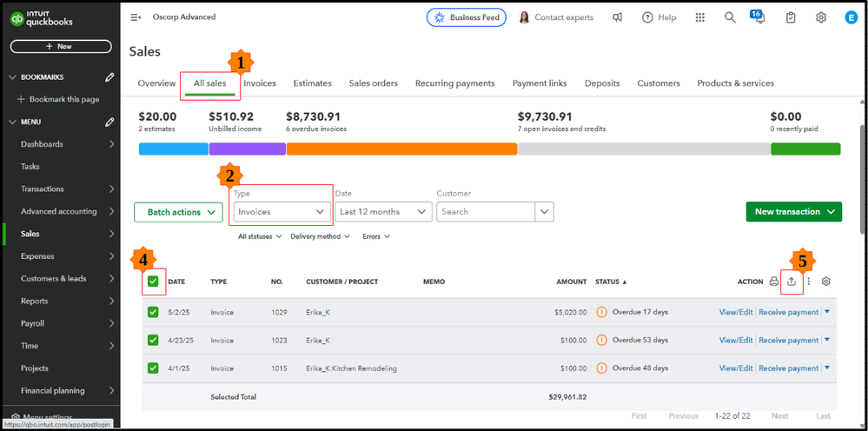Expand the Delivery method filter
The height and width of the screenshot is (431, 868).
click(x=320, y=236)
